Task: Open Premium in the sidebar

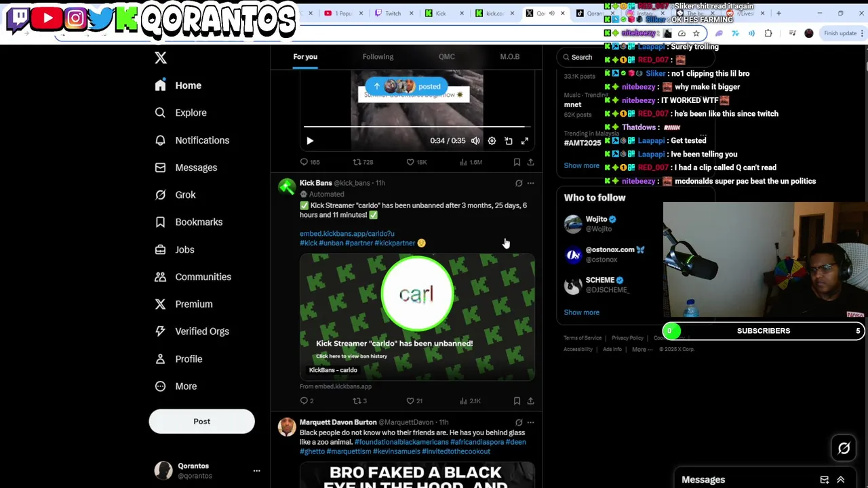Action: 183,304
